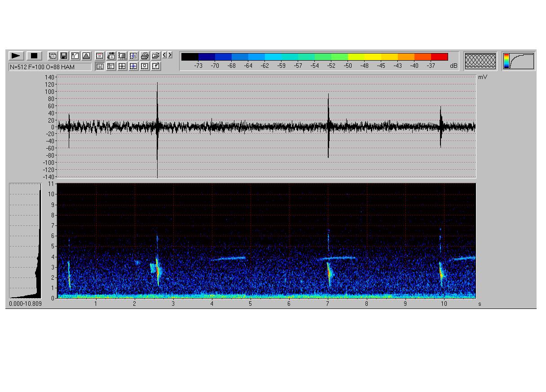Click the pencil edit icon
Viewport: 546px width, 392px height.
click(x=156, y=66)
